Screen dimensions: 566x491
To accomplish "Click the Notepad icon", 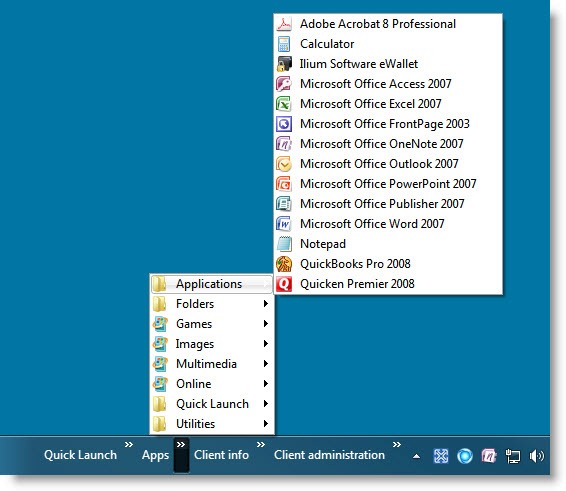I will click(284, 244).
